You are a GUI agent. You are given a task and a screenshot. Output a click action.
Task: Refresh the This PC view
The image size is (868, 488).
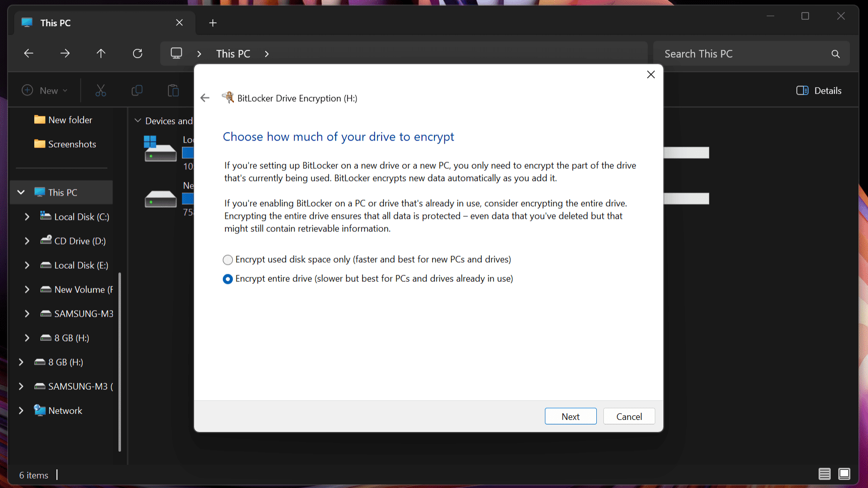pos(138,53)
